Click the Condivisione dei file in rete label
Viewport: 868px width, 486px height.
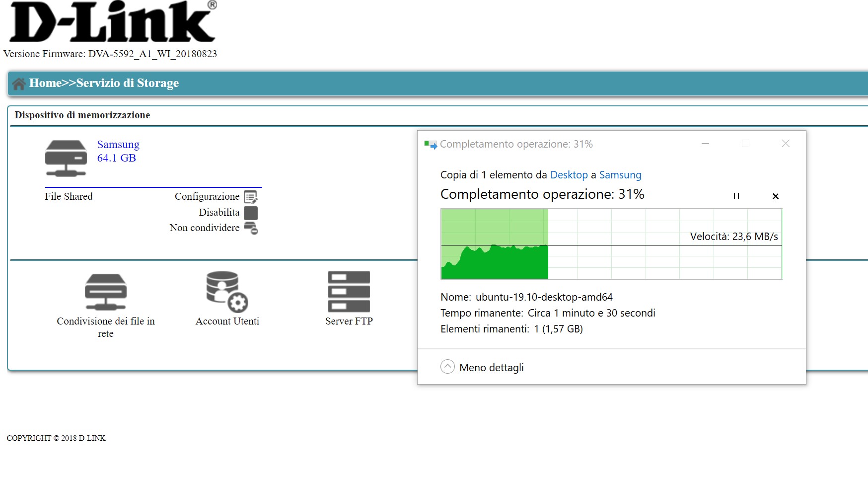(106, 327)
